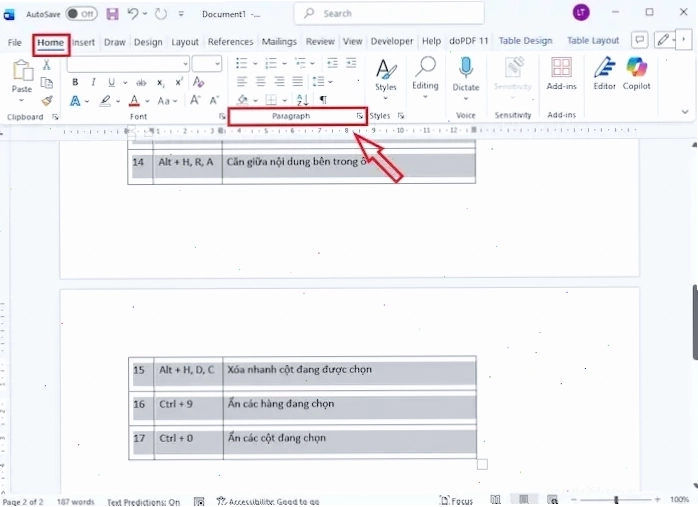Apply superscript formatting

click(x=179, y=82)
